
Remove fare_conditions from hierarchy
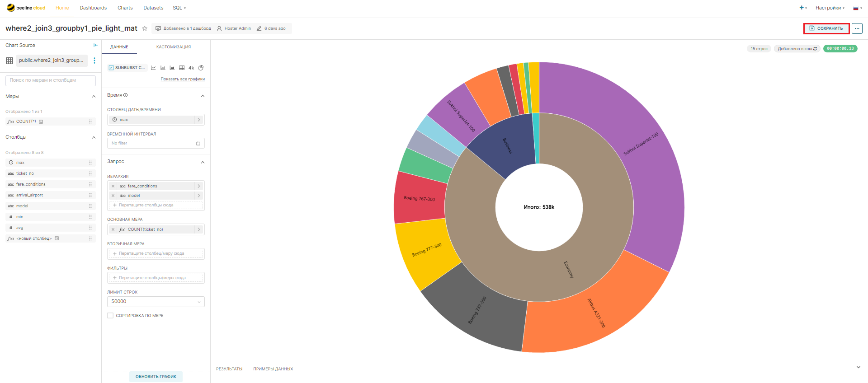coord(113,186)
